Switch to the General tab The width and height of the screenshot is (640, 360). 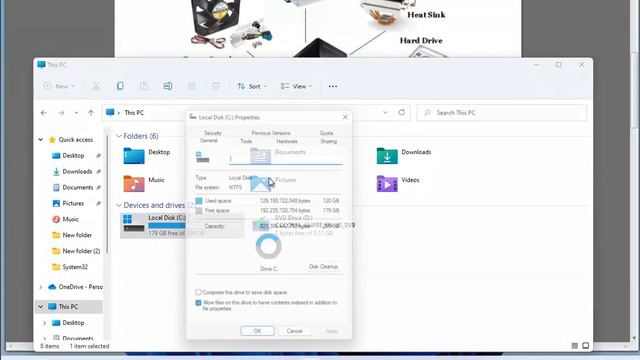point(209,140)
